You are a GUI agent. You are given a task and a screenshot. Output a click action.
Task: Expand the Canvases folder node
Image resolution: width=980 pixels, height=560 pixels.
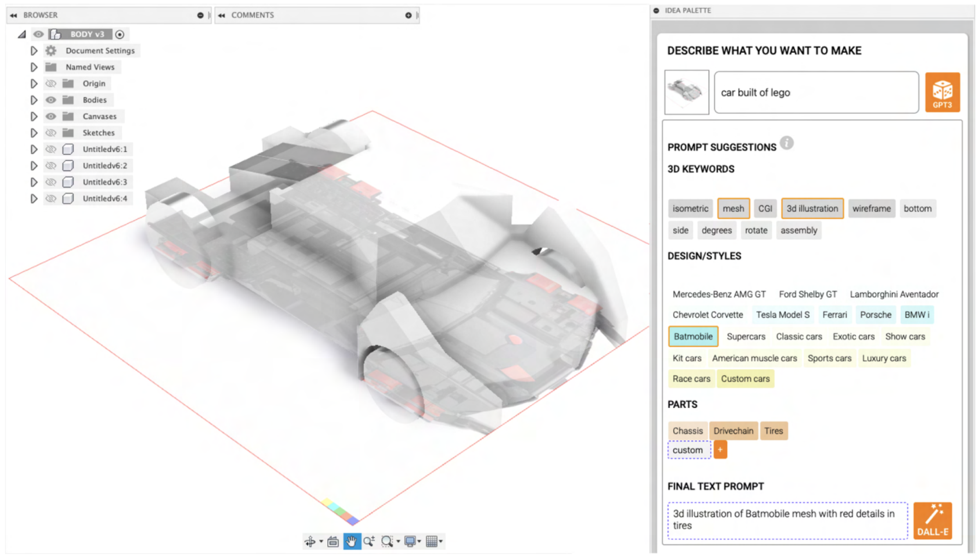click(34, 116)
